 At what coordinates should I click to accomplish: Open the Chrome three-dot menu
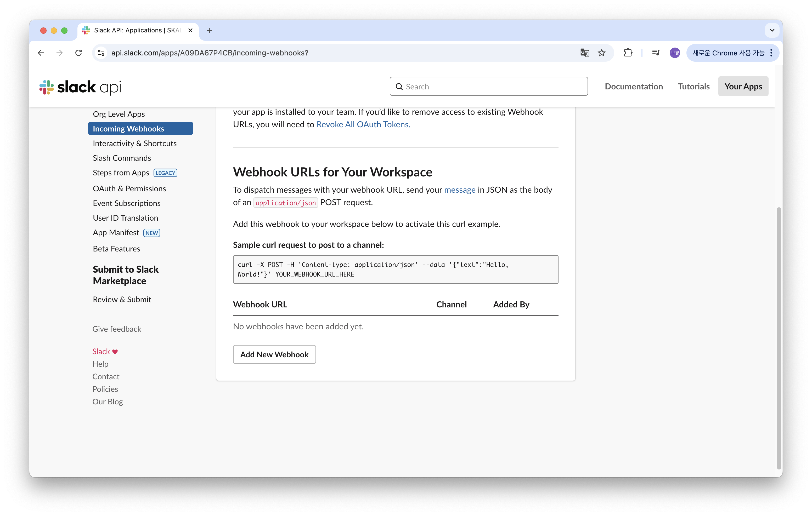pos(771,53)
